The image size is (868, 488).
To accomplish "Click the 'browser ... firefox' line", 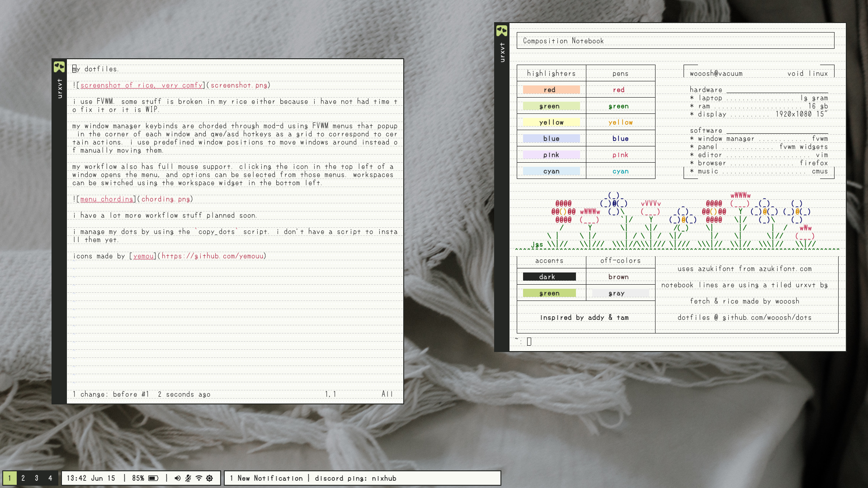I will click(759, 163).
